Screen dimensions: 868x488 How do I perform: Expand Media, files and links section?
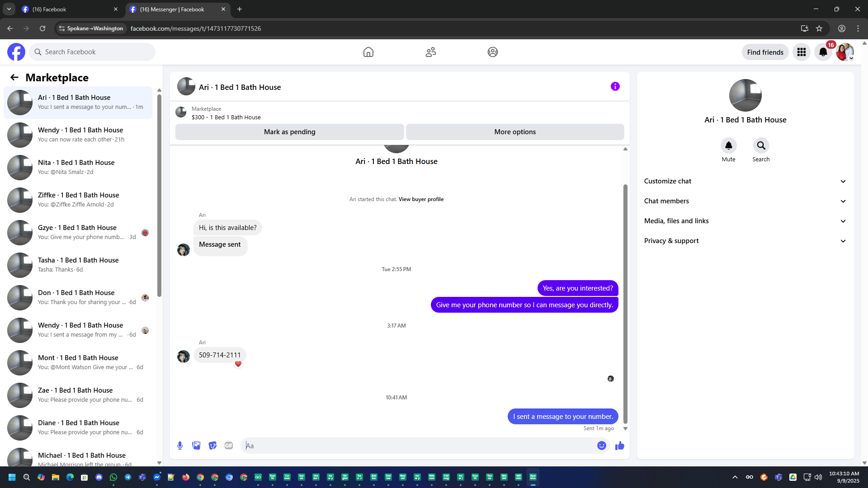(745, 221)
